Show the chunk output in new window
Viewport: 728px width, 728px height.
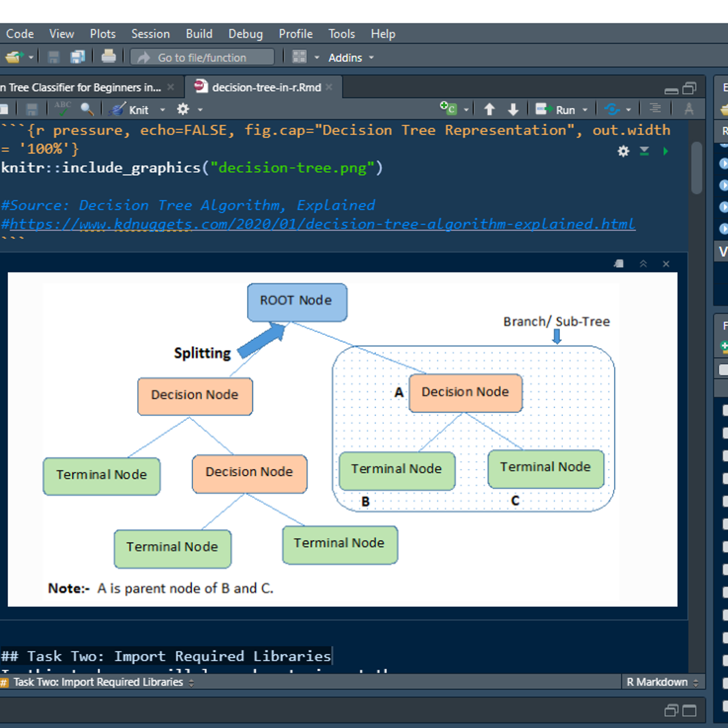coord(619,264)
